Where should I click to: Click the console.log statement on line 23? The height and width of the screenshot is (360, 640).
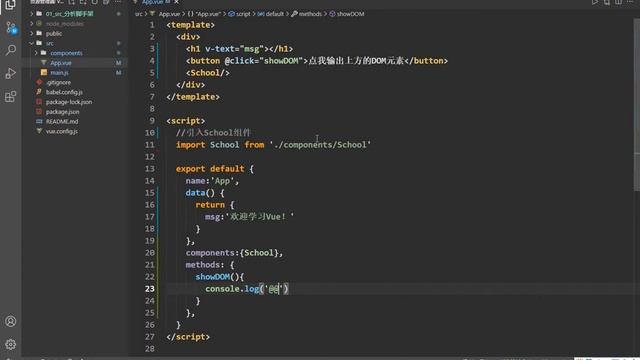coord(247,289)
